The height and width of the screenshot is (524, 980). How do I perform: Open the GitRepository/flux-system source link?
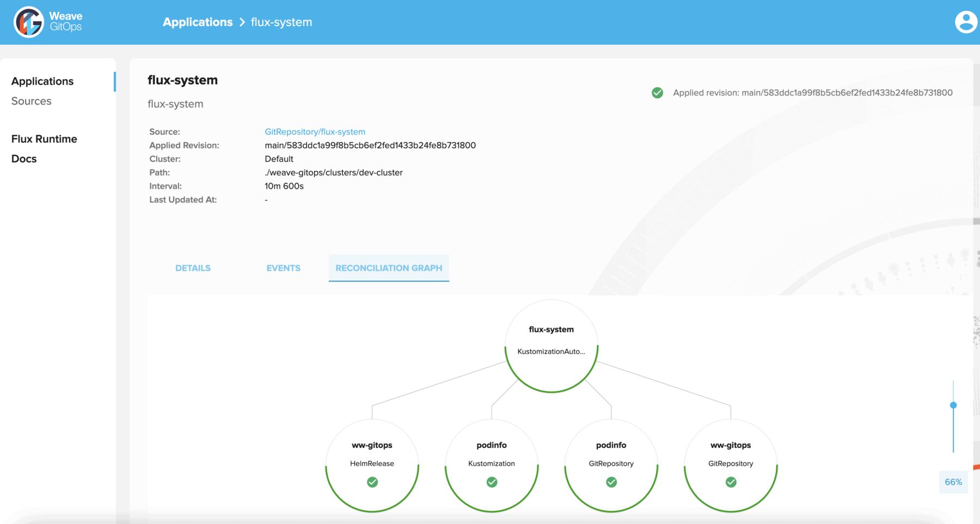(x=315, y=131)
